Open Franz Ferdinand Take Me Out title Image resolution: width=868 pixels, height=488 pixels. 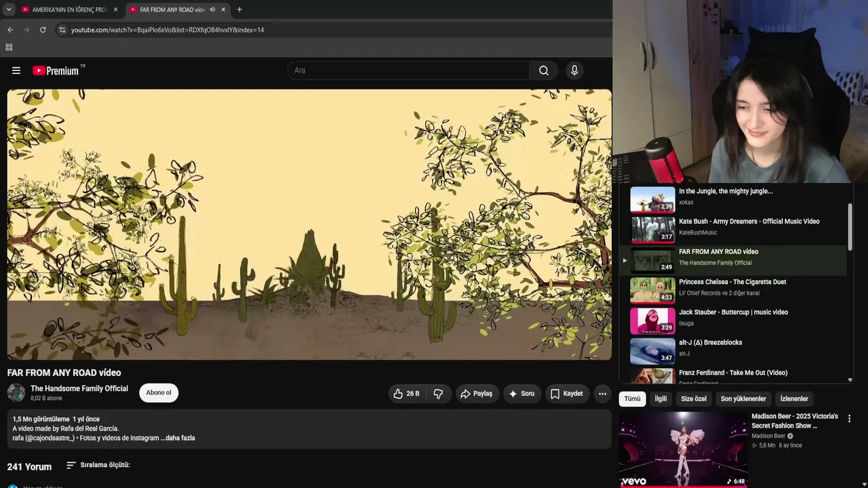pyautogui.click(x=733, y=373)
